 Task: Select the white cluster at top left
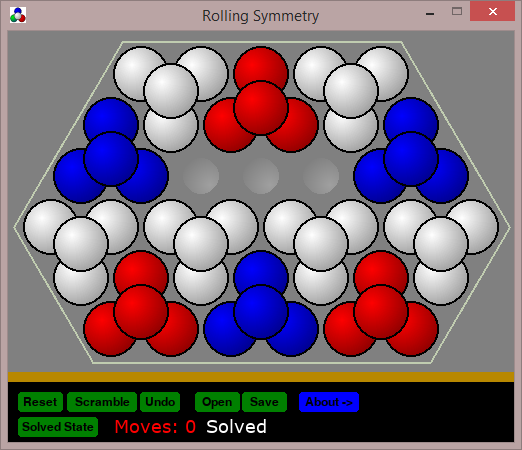[x=171, y=91]
